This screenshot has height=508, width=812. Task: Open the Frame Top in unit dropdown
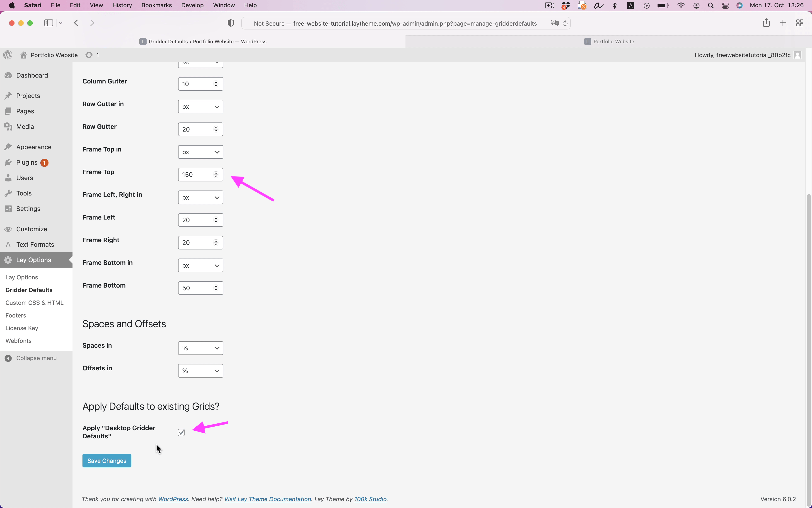coord(201,152)
